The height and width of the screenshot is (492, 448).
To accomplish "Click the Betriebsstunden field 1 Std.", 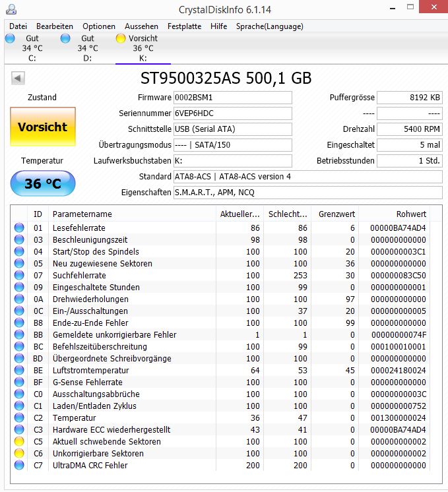I will coord(410,161).
